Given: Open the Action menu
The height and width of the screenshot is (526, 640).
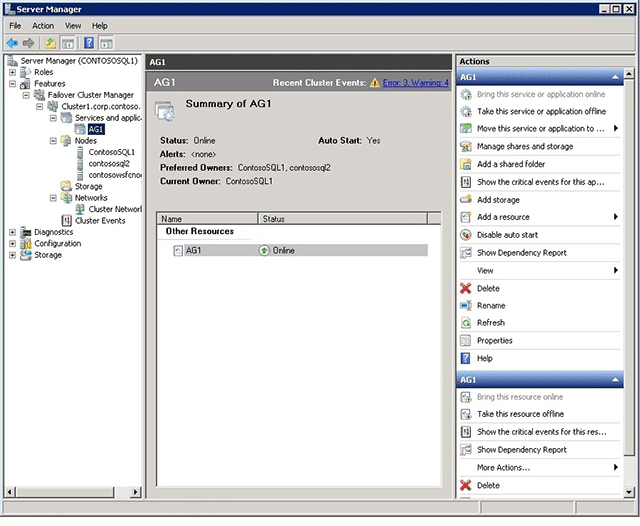Looking at the screenshot, I should [43, 25].
